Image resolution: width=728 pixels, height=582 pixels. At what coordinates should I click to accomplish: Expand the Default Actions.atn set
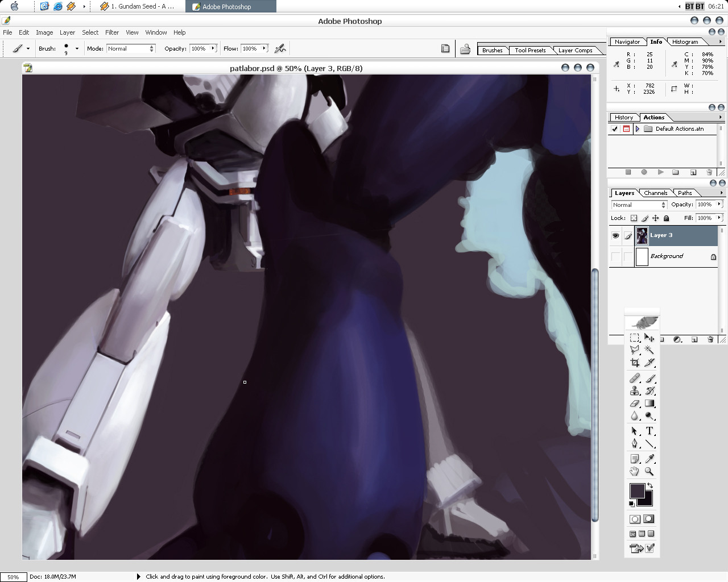(x=637, y=129)
